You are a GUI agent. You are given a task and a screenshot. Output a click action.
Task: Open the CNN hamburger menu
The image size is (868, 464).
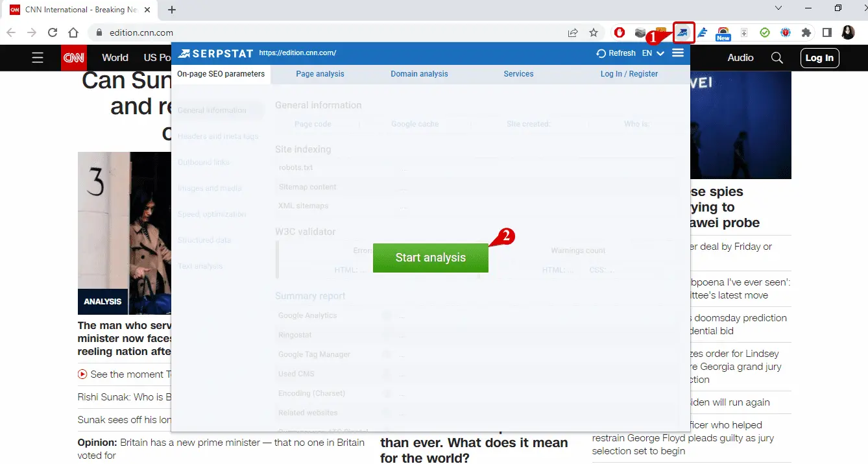[38, 58]
